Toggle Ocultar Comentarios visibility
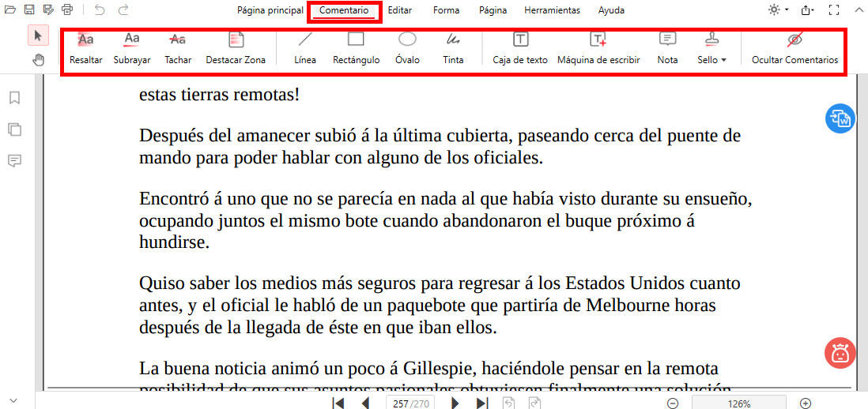The image size is (868, 409). click(x=795, y=49)
